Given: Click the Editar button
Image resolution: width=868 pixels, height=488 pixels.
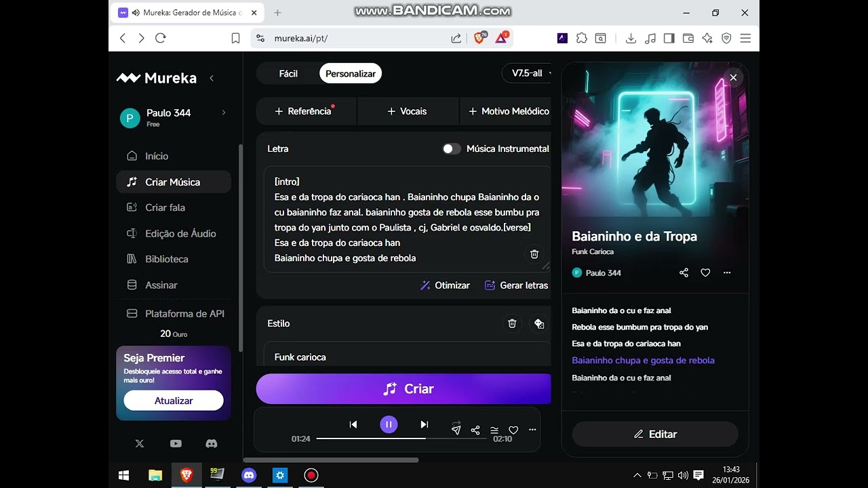Looking at the screenshot, I should pyautogui.click(x=655, y=434).
